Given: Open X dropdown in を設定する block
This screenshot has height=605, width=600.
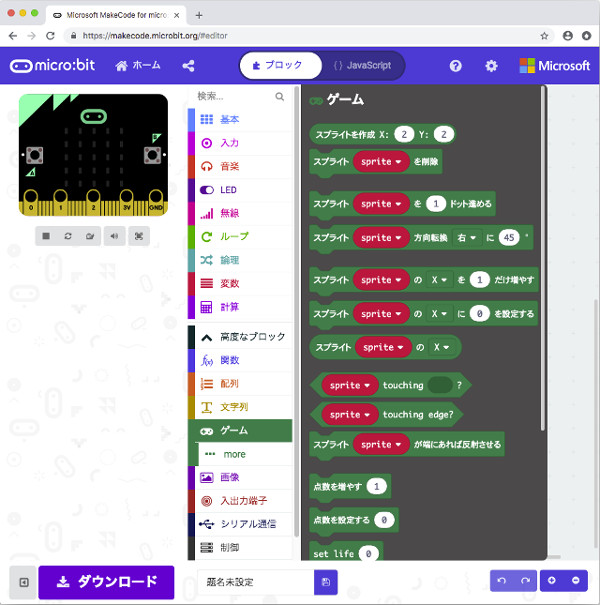Looking at the screenshot, I should coord(439,314).
